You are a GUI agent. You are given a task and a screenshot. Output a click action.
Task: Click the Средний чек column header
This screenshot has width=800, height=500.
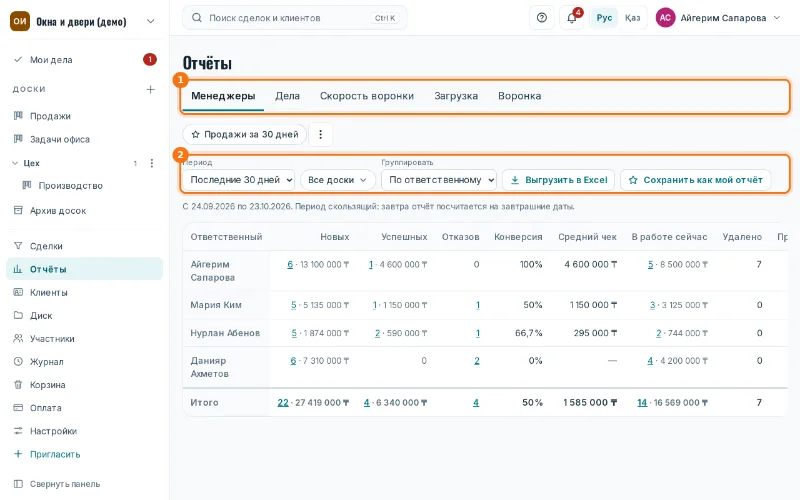tap(587, 237)
